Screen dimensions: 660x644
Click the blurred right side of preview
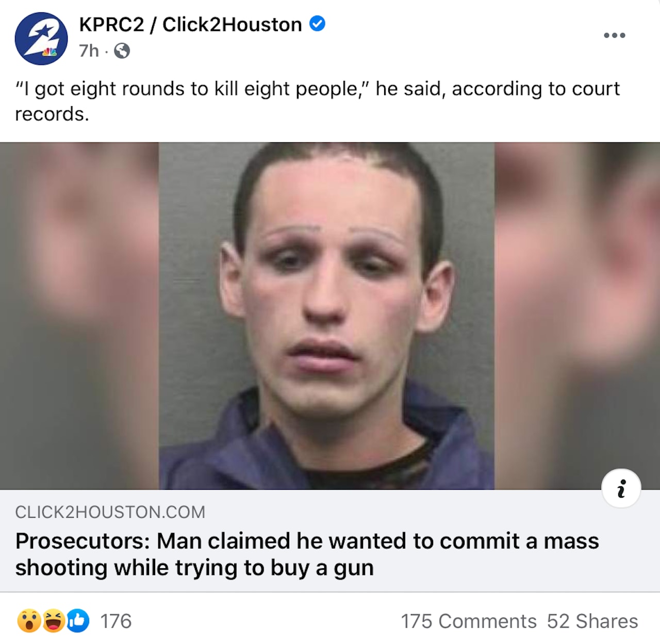click(x=577, y=316)
